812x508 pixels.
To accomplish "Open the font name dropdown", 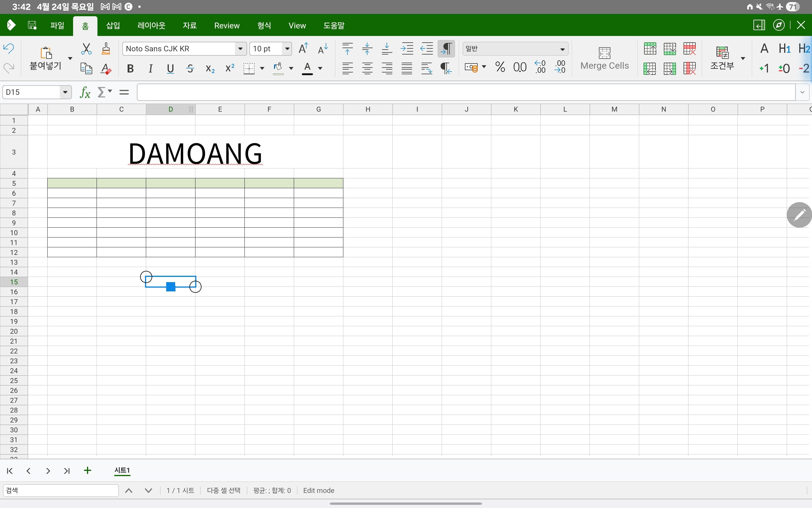I will click(x=240, y=49).
